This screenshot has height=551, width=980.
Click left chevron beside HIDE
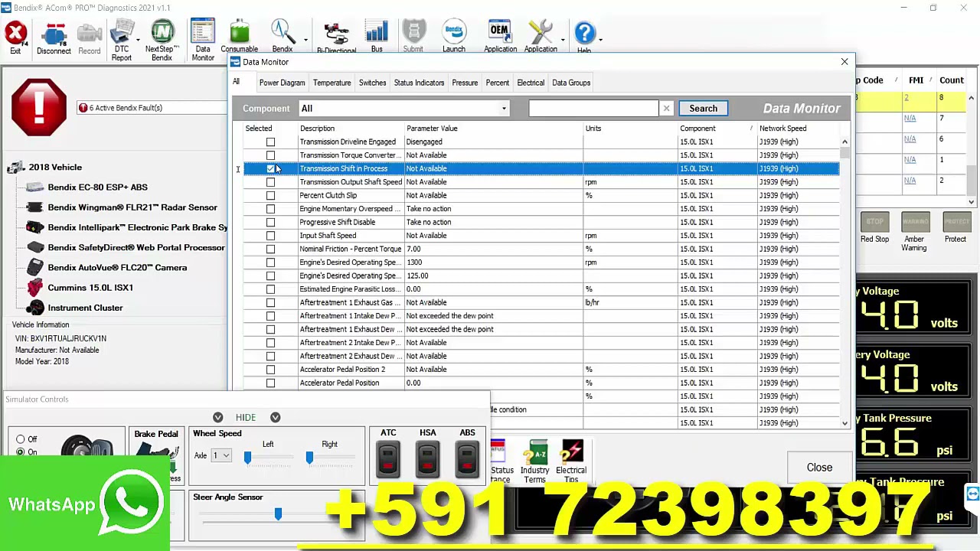218,417
